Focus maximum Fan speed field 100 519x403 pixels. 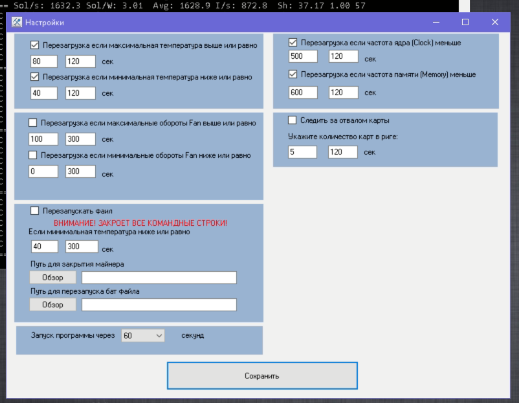43,139
